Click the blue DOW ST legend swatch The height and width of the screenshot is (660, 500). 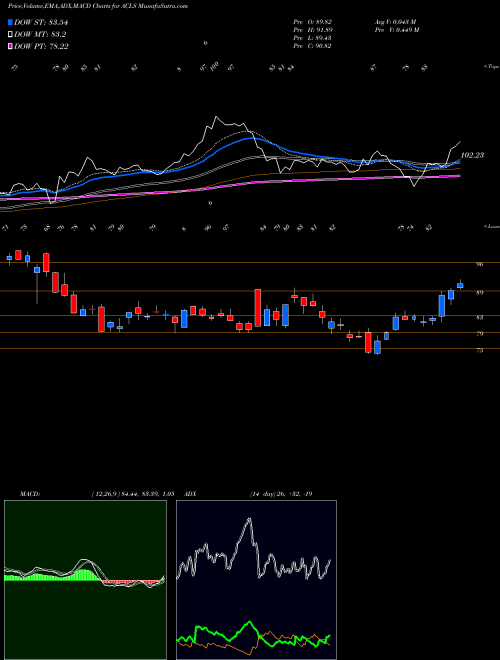(x=10, y=23)
